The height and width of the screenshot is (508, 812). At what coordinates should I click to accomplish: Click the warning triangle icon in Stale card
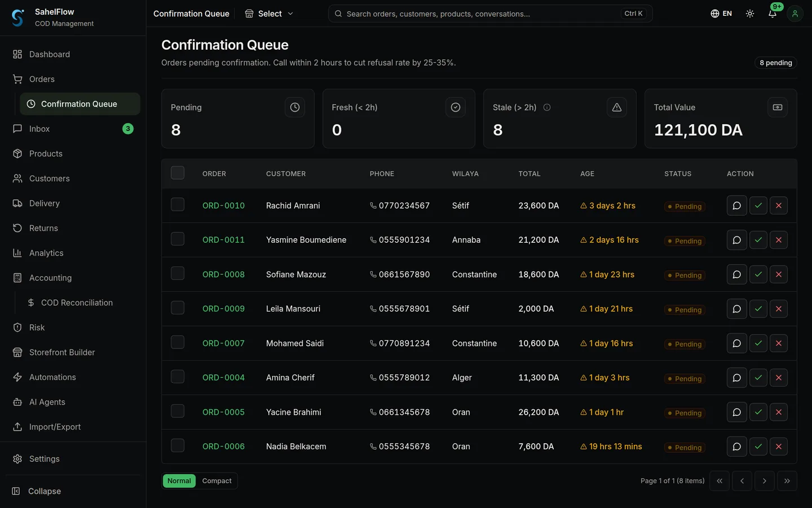point(617,107)
